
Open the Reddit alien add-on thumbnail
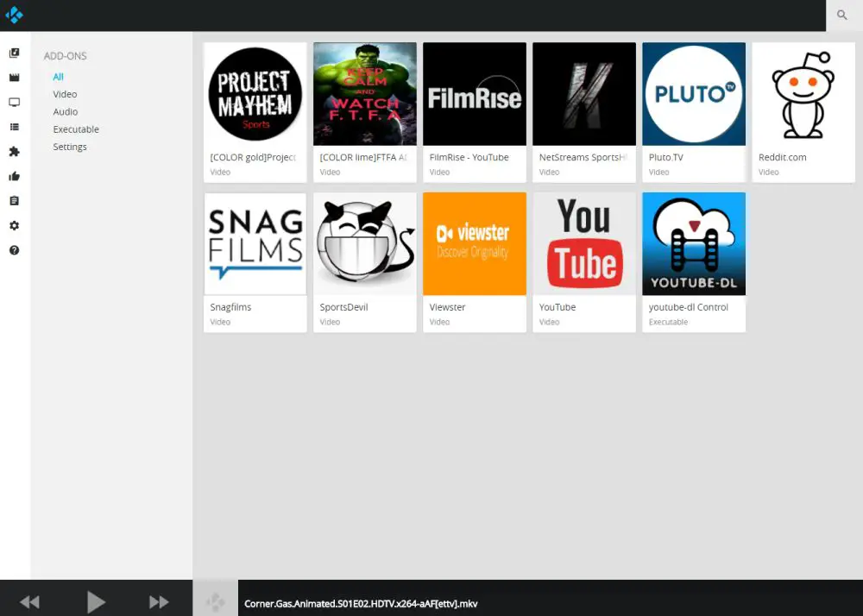click(803, 94)
